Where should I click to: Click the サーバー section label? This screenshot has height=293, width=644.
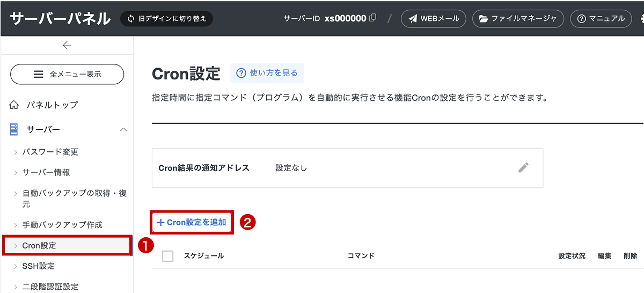click(43, 129)
